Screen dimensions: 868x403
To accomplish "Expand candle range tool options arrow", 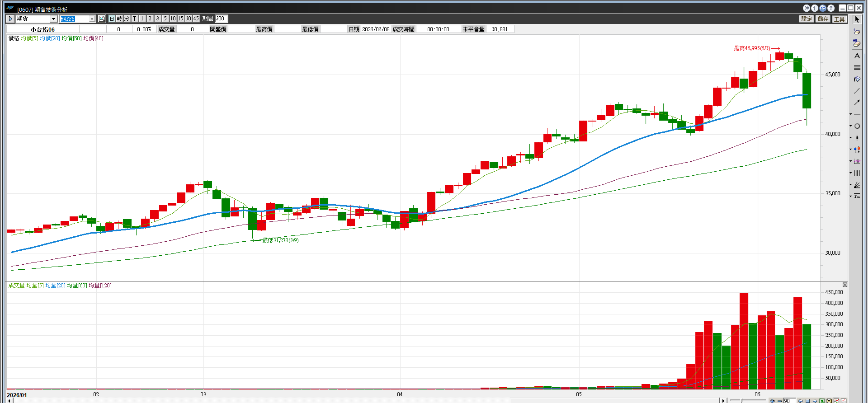I will [850, 150].
